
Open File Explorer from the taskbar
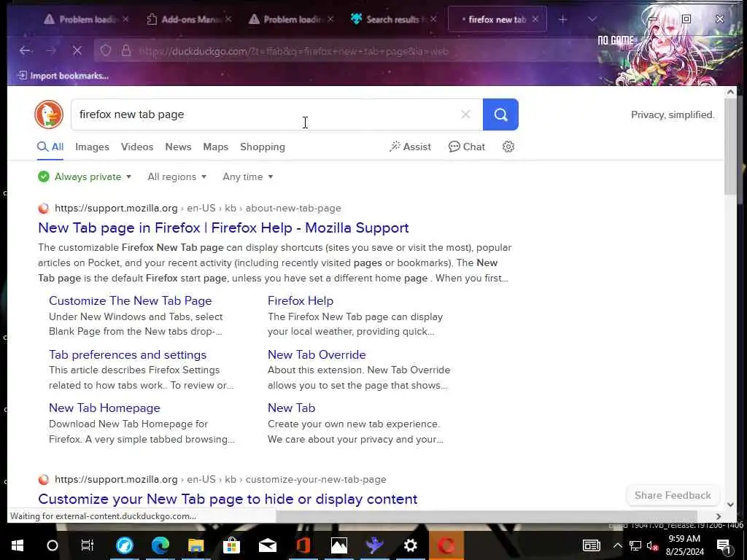coord(196,545)
